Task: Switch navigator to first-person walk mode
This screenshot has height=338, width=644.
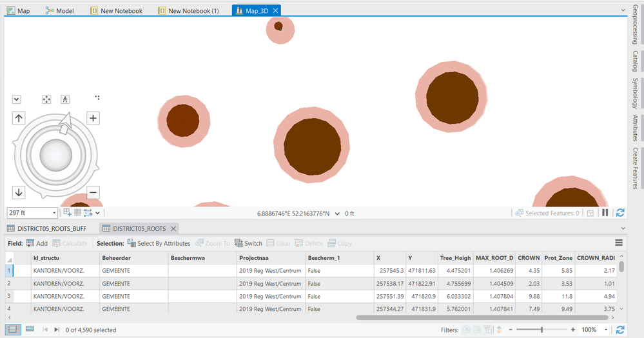Action: tap(65, 99)
